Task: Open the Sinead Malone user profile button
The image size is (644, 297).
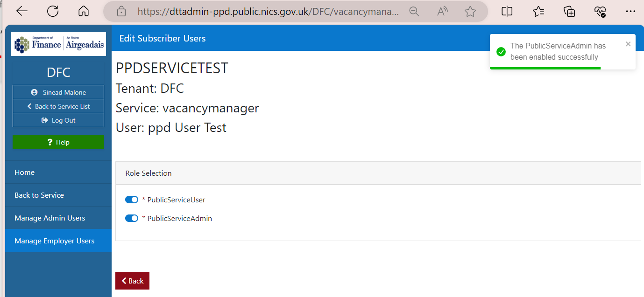Action: click(58, 92)
